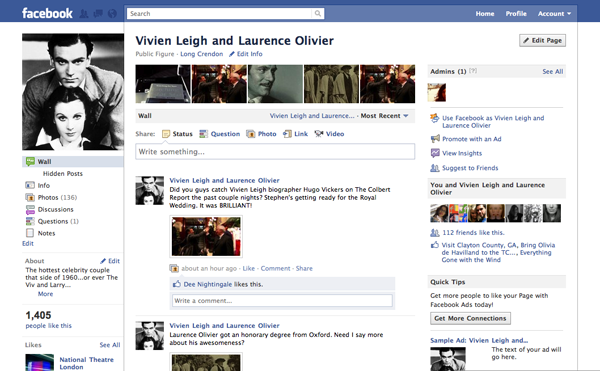Click into the Search field

click(220, 14)
